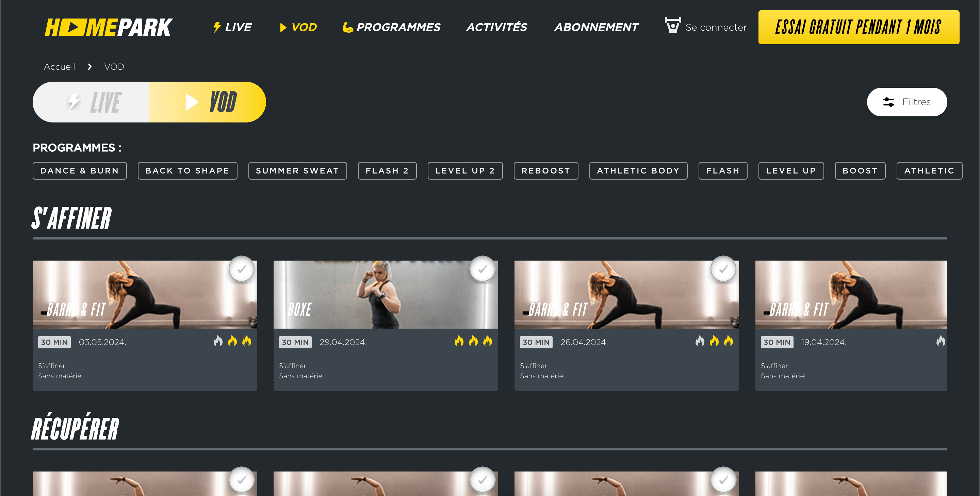Image resolution: width=980 pixels, height=496 pixels.
Task: Start the Essai gratuit pendant 1 mois
Action: pyautogui.click(x=858, y=28)
